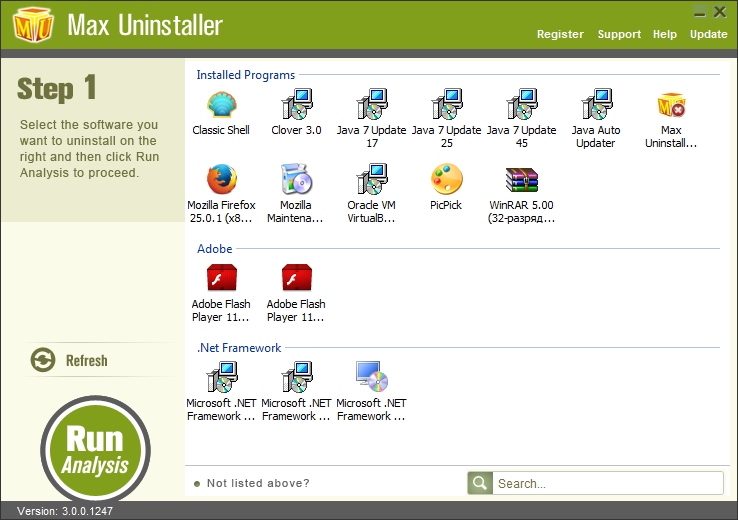
Task: Choose the Java 7 Update 17 icon
Action: [371, 105]
